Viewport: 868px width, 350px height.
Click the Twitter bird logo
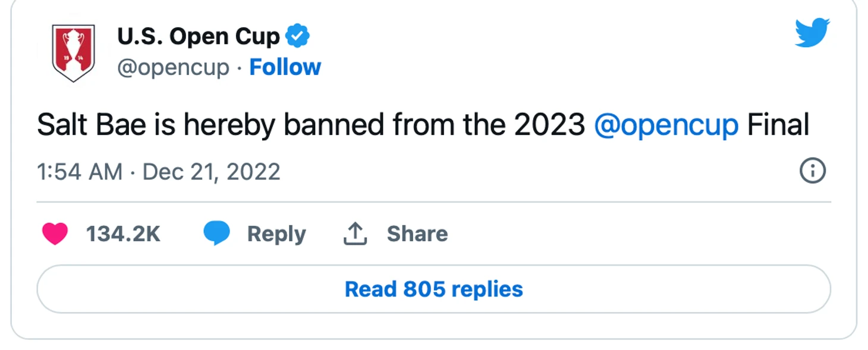tap(812, 32)
